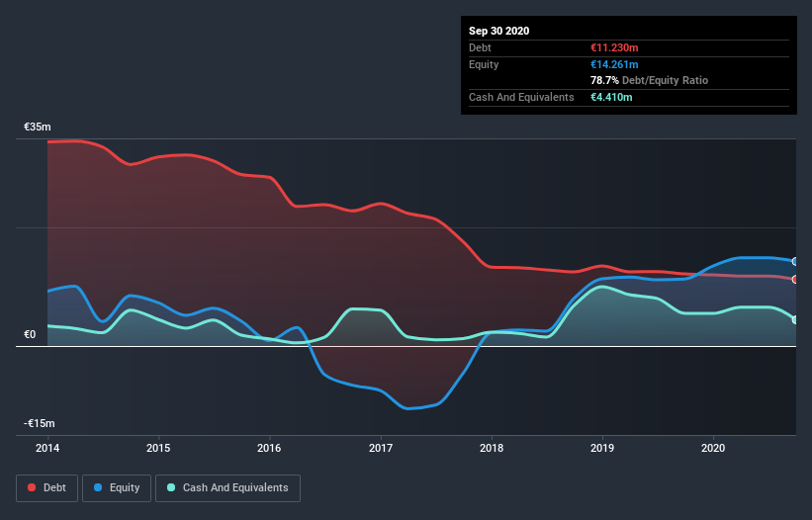Click Cash And Equivalents label in tooltip
Screen dimensions: 812x520
coord(521,97)
